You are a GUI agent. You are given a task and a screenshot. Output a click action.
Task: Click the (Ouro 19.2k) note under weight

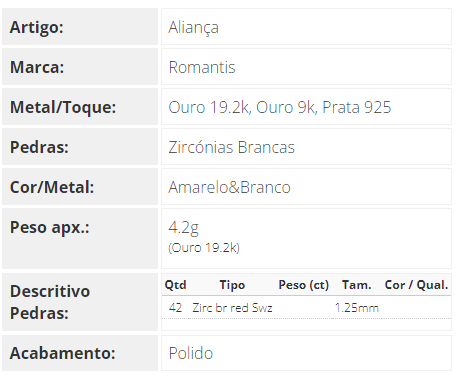[x=204, y=248]
